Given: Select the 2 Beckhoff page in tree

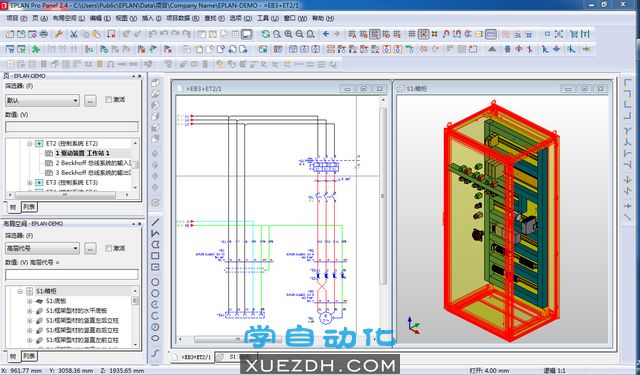Looking at the screenshot, I should pos(93,163).
